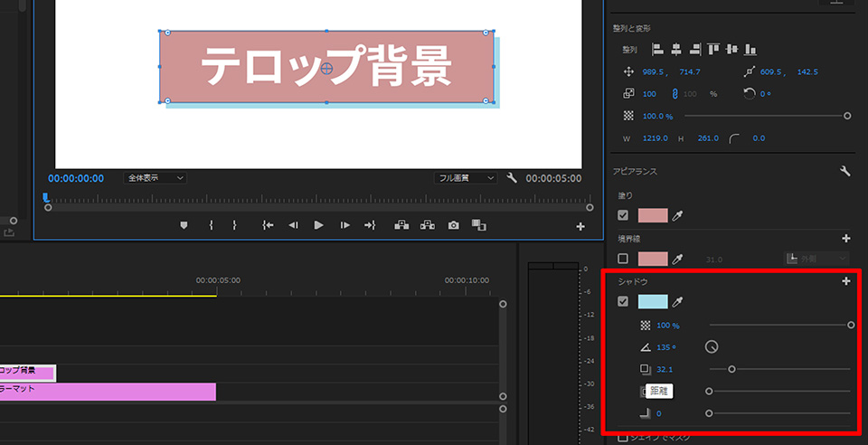Pick shadow color with シャドウ eyedropper
This screenshot has width=868, height=445.
point(677,302)
